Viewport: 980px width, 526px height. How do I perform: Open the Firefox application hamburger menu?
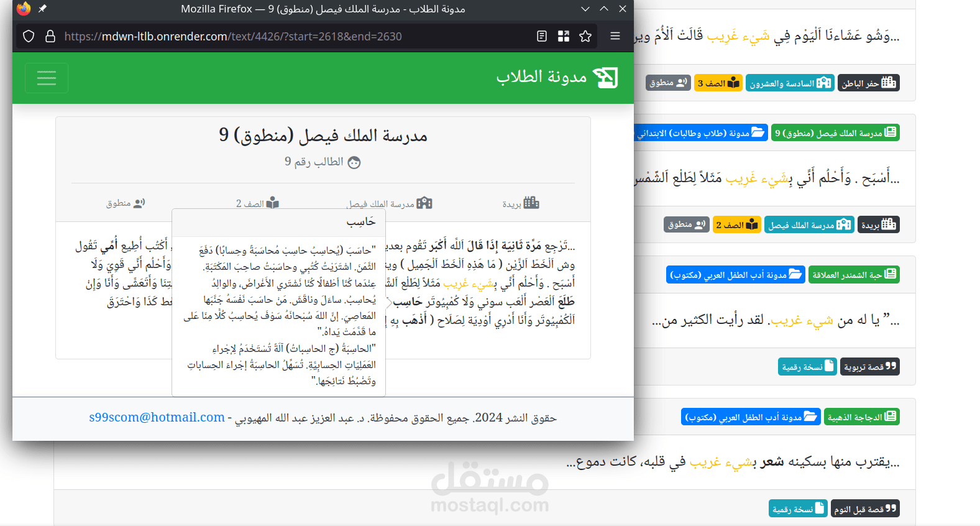[x=615, y=36]
